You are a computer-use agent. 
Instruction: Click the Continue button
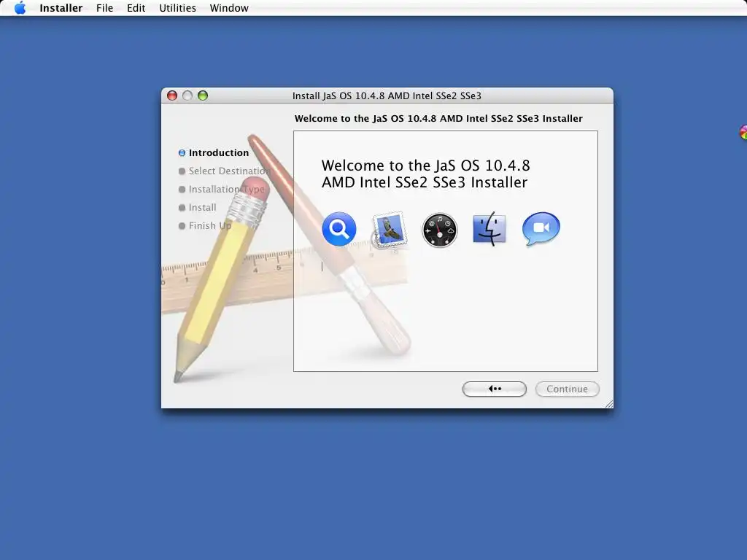pos(567,389)
